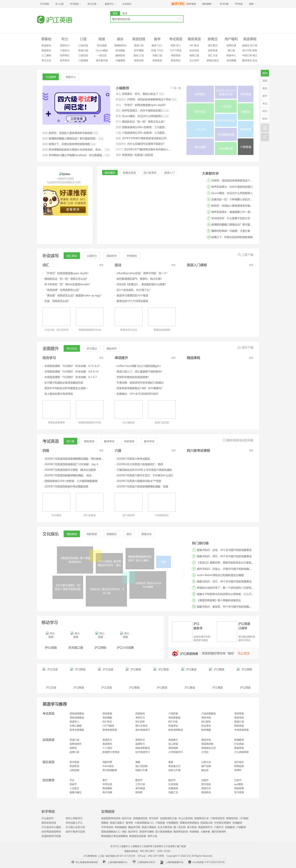
Task: Refresh recommendations with 换一换
Action: point(175,88)
